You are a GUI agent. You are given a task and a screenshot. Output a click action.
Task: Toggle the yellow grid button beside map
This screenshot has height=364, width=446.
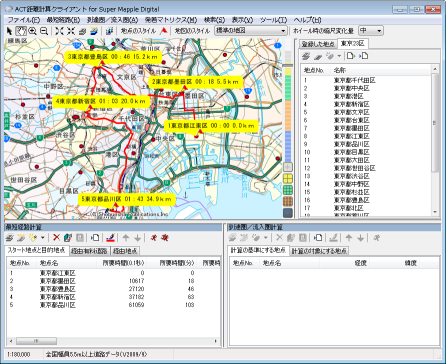pos(288,179)
